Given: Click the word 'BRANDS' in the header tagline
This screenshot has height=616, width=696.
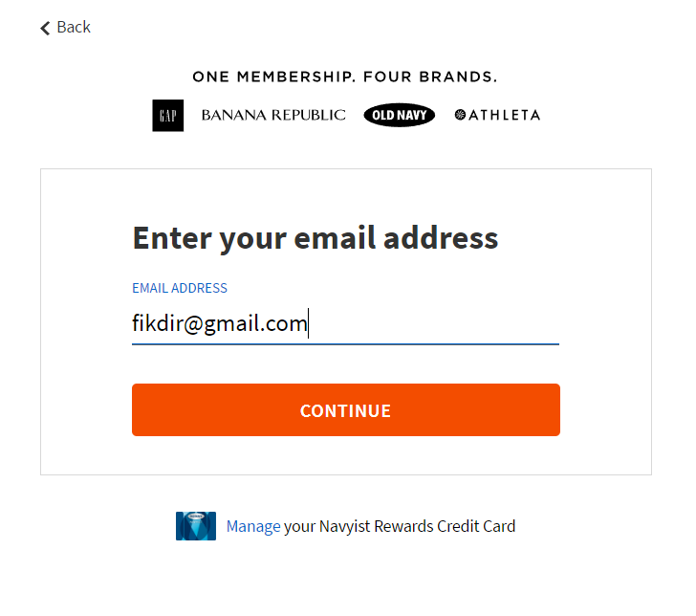Looking at the screenshot, I should [x=460, y=77].
